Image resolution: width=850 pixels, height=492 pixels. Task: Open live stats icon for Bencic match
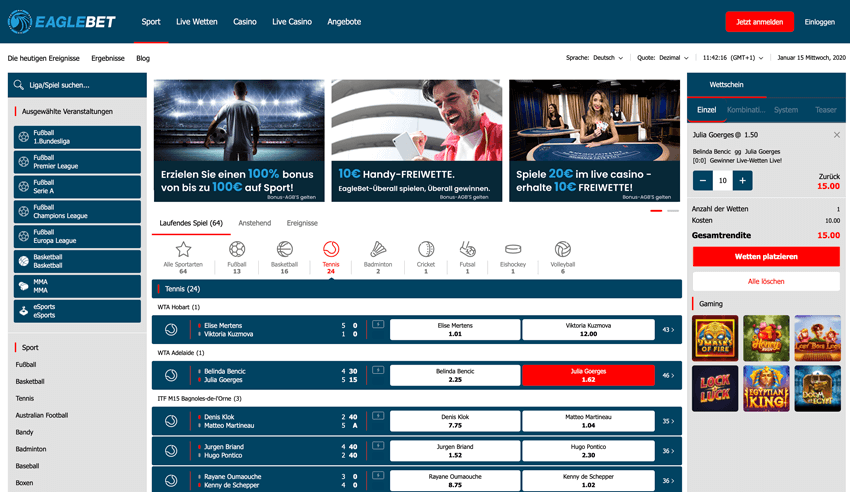pyautogui.click(x=378, y=370)
